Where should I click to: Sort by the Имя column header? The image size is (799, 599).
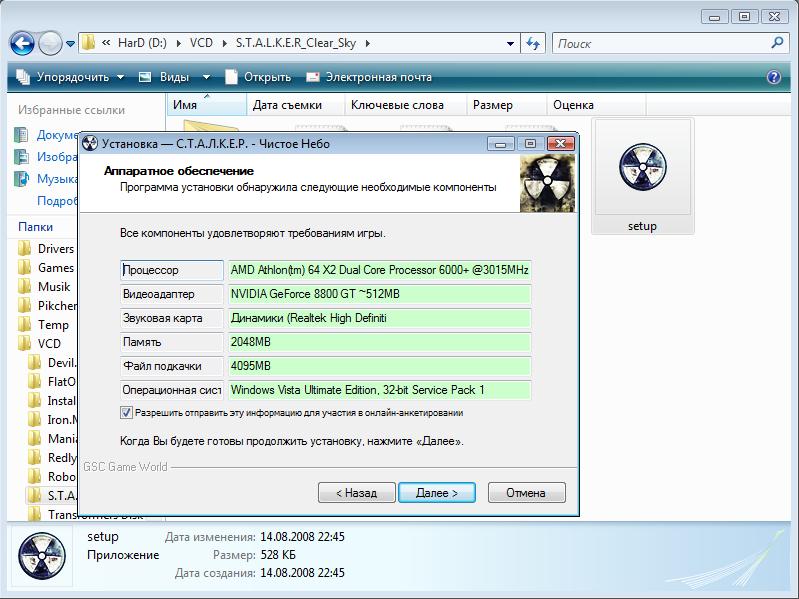click(x=206, y=105)
